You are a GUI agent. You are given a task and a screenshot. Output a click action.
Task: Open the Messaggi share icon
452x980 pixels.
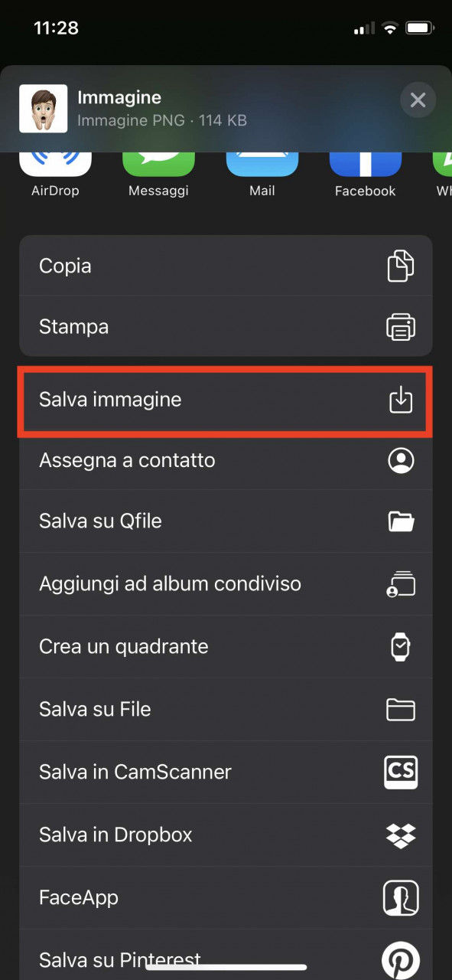click(x=158, y=163)
